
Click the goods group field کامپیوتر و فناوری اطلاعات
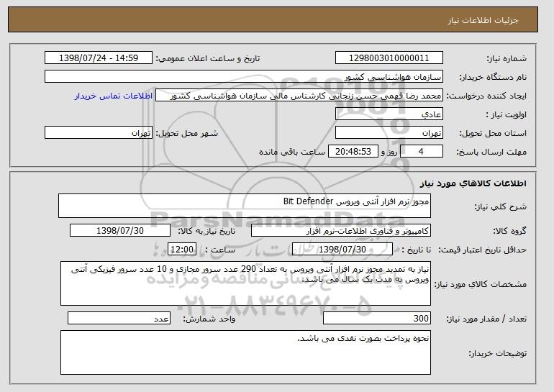(x=341, y=231)
